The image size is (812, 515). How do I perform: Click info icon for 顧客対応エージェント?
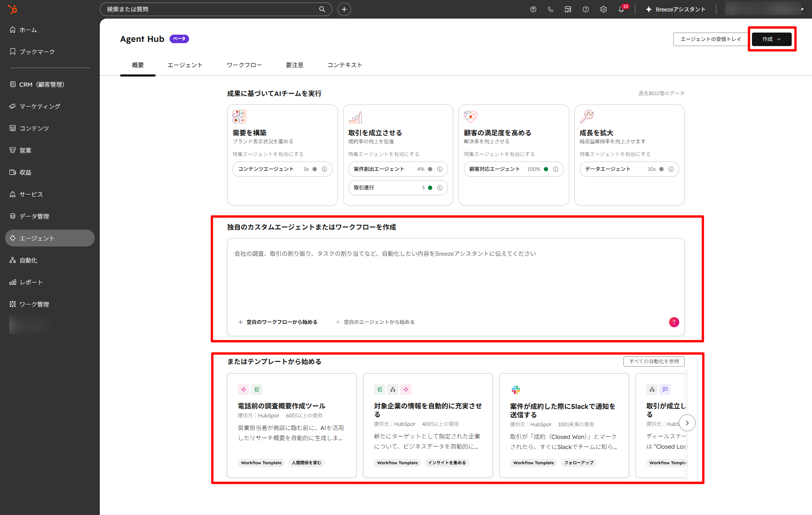click(556, 169)
